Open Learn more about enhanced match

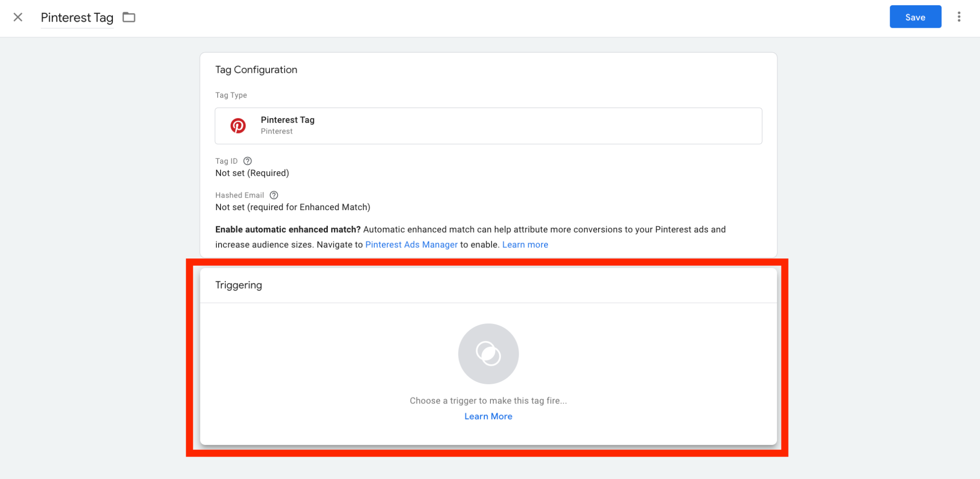point(525,245)
